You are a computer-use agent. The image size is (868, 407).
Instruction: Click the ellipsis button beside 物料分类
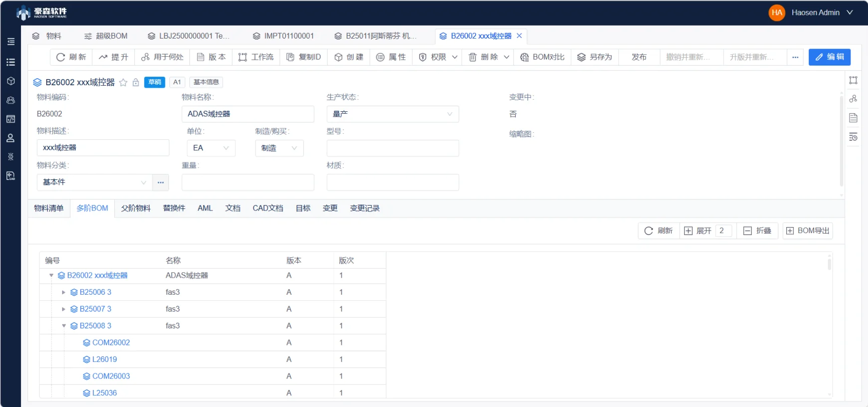click(x=160, y=182)
